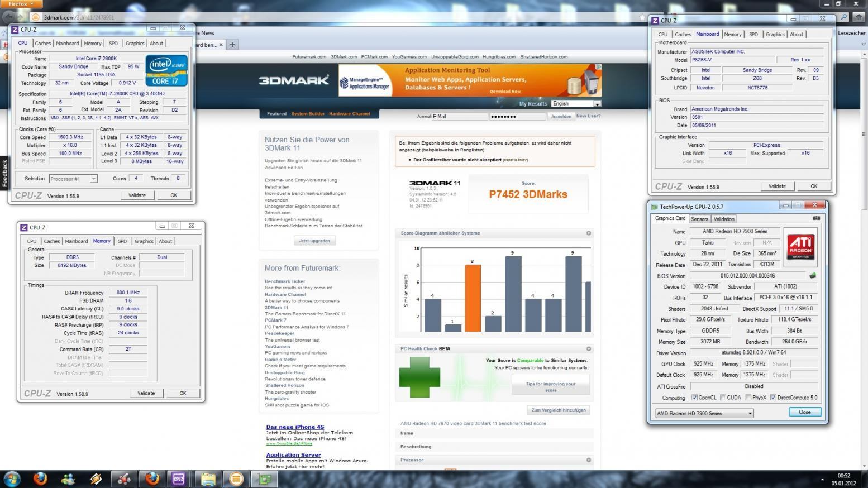Click the site identity icon in address bar
The width and height of the screenshot is (868, 488).
(x=36, y=17)
